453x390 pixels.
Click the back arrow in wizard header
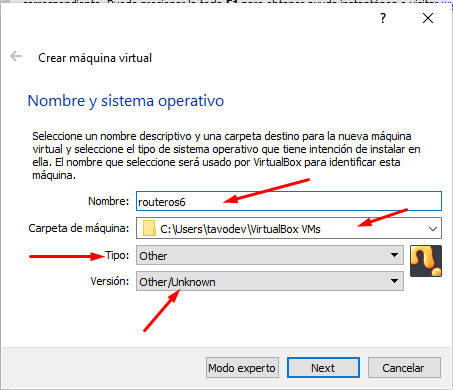(16, 56)
